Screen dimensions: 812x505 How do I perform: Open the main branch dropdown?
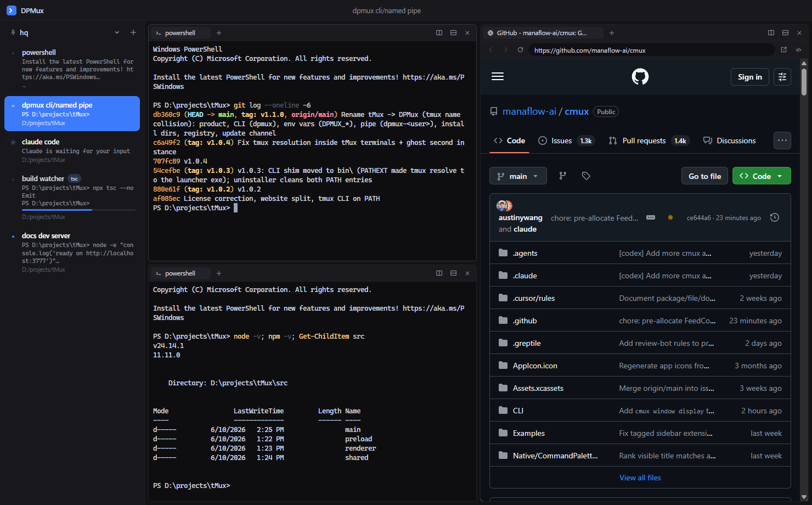tap(518, 176)
